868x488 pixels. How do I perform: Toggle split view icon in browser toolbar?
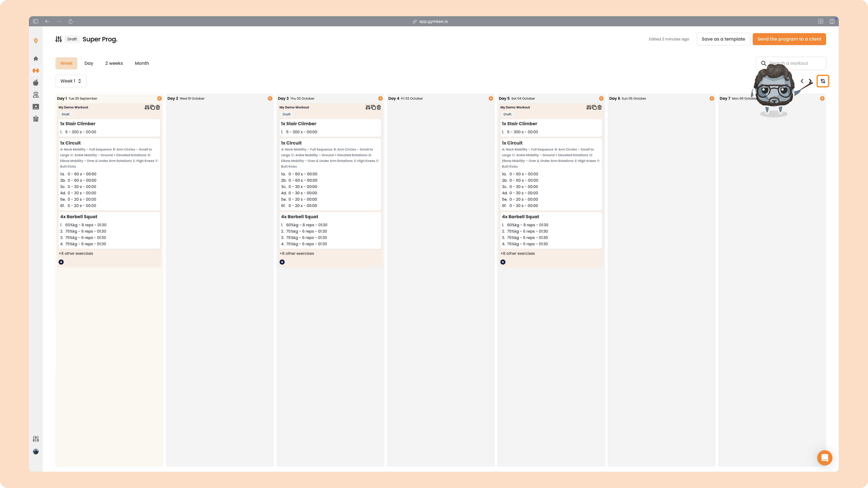(x=832, y=21)
